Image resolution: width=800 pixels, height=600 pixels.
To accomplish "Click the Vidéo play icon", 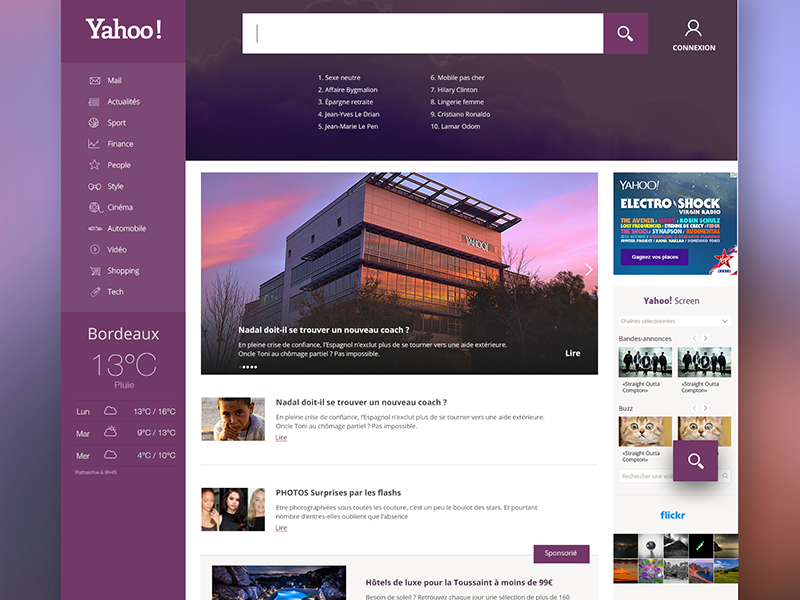I will 95,249.
